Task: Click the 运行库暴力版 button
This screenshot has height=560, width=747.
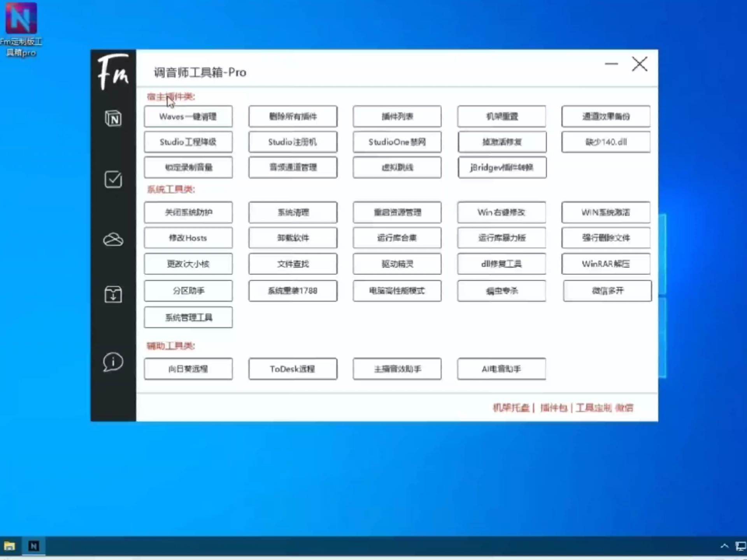Action: (x=502, y=238)
